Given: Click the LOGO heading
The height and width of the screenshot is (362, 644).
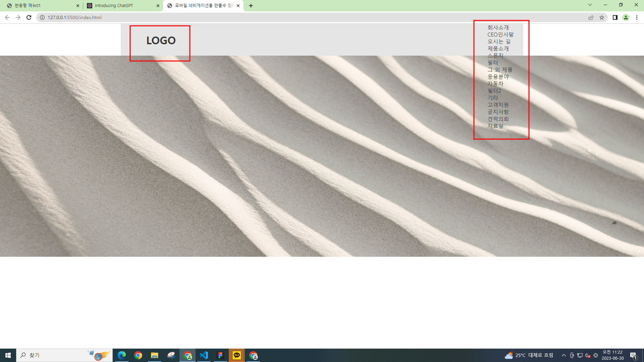Looking at the screenshot, I should point(161,41).
